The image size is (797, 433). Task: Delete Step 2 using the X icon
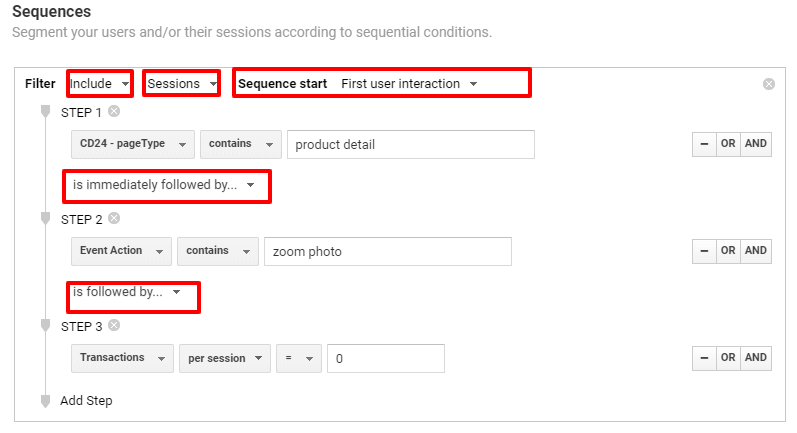coord(114,219)
